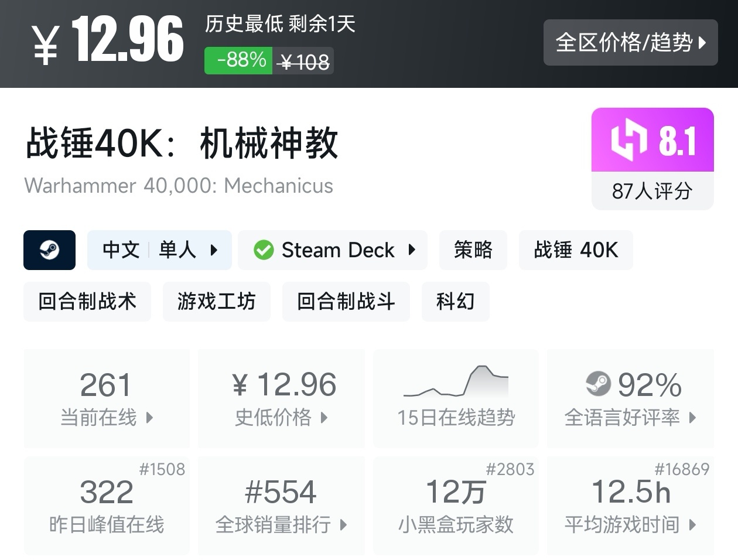
Task: Select the 游戏工坊 tag
Action: coord(217,302)
